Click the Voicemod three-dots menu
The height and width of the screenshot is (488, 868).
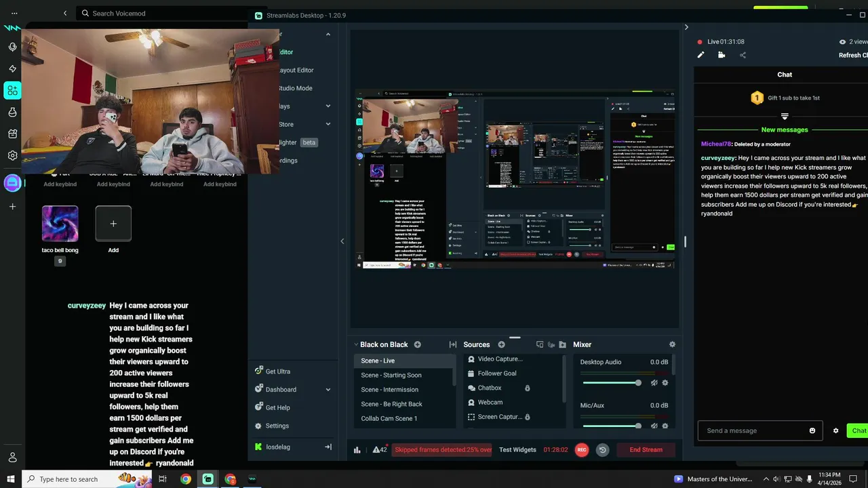(x=14, y=13)
